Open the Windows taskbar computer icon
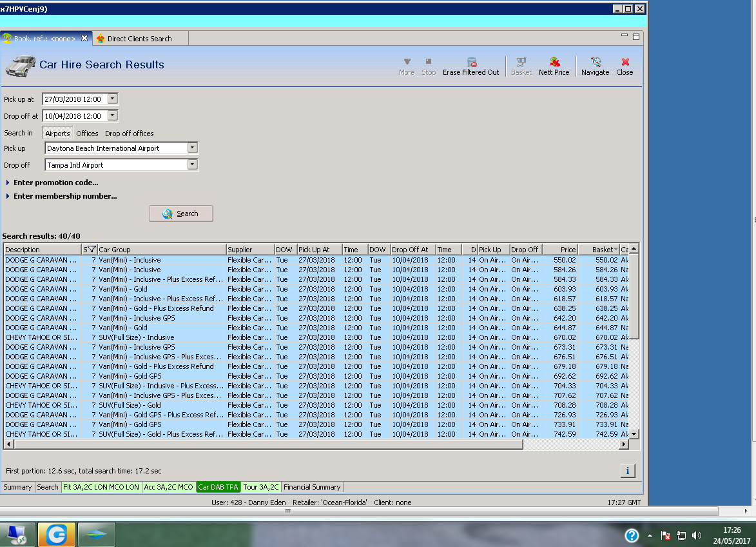This screenshot has height=547, width=756. (x=17, y=535)
